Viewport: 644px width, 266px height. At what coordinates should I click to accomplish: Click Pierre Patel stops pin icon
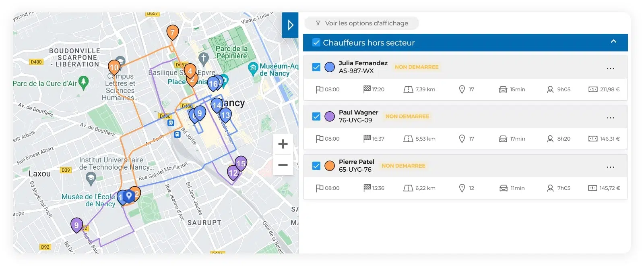pyautogui.click(x=462, y=188)
